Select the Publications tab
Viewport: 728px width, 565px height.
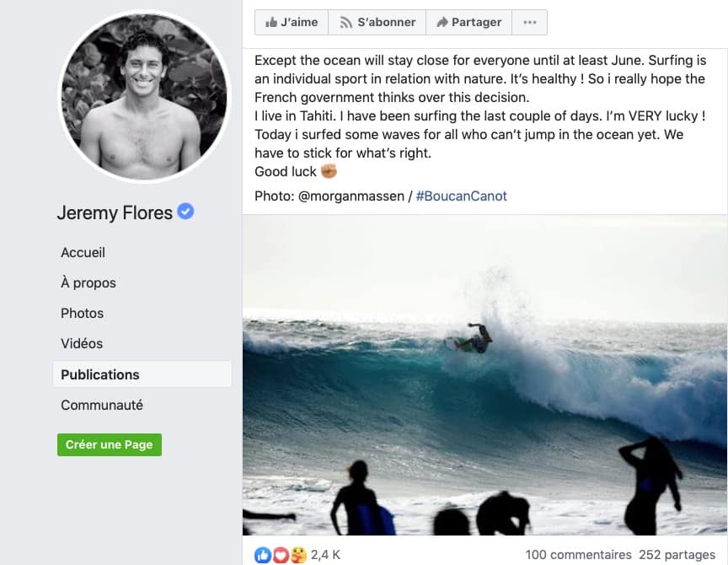[100, 374]
